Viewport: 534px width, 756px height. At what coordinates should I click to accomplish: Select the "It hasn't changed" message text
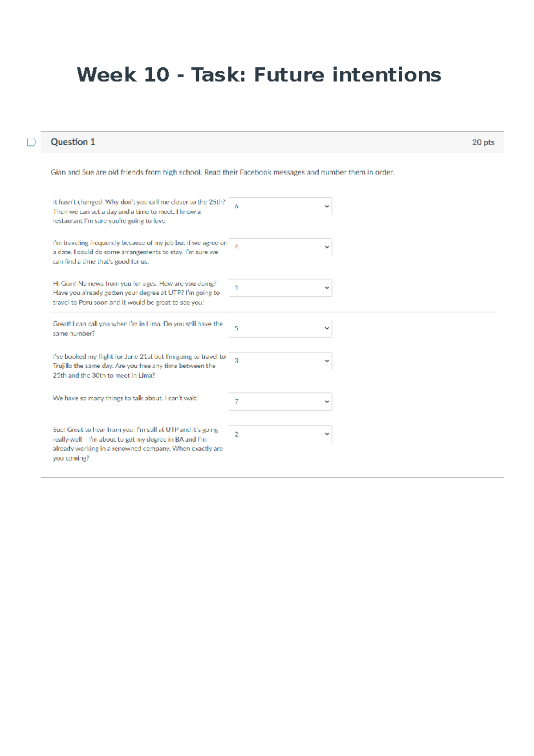pos(139,211)
